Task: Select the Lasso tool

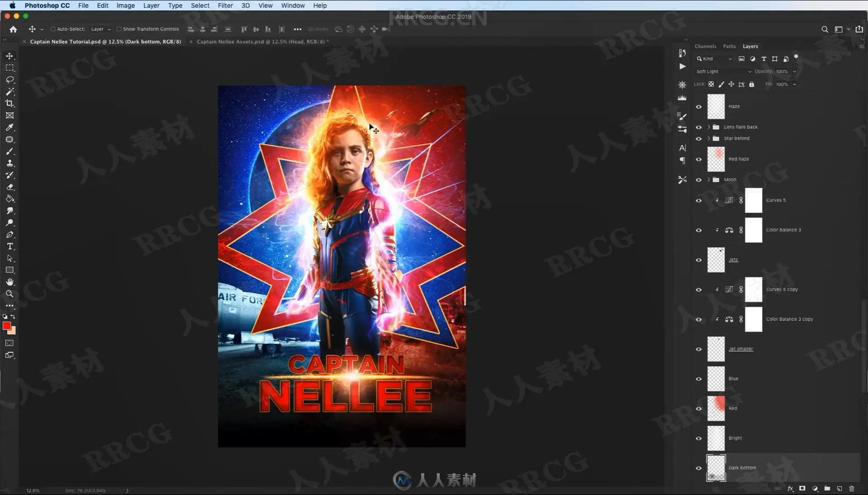Action: click(x=9, y=80)
